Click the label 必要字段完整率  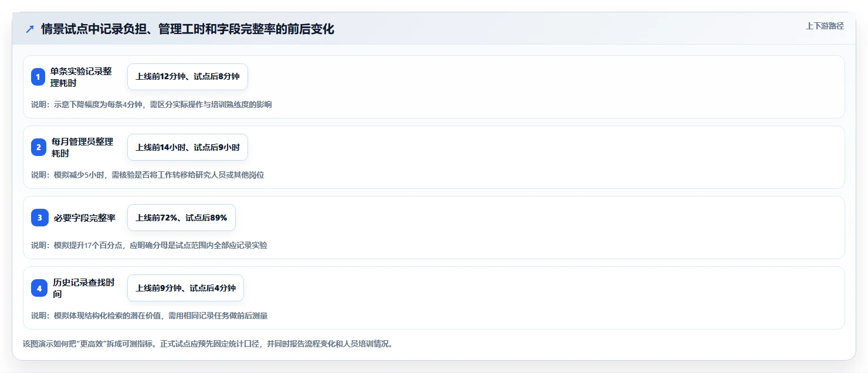pyautogui.click(x=84, y=218)
